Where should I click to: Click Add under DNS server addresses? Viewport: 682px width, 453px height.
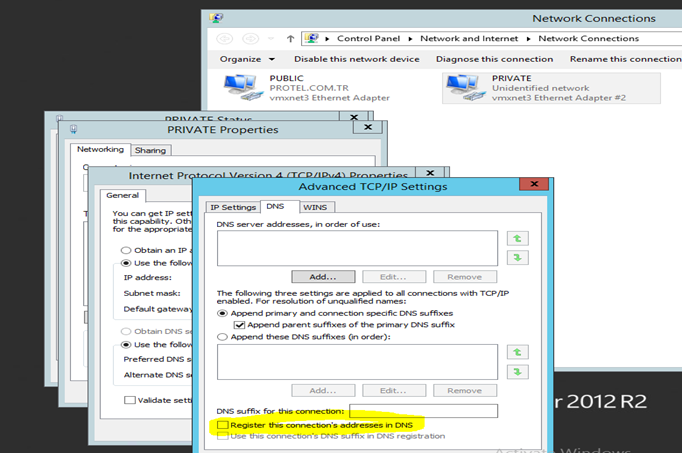pyautogui.click(x=323, y=277)
